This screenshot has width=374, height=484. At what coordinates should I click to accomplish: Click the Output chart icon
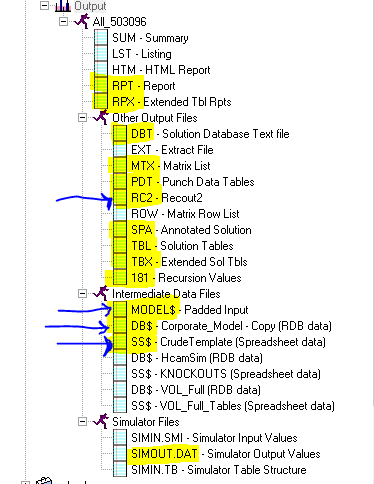click(x=63, y=6)
